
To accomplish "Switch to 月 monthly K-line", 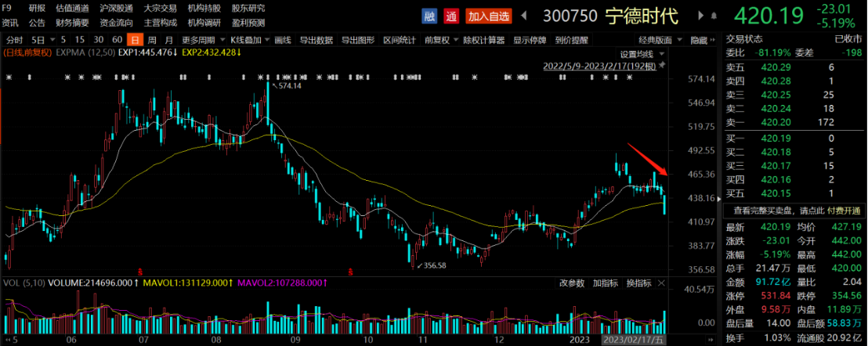I will click(x=169, y=40).
